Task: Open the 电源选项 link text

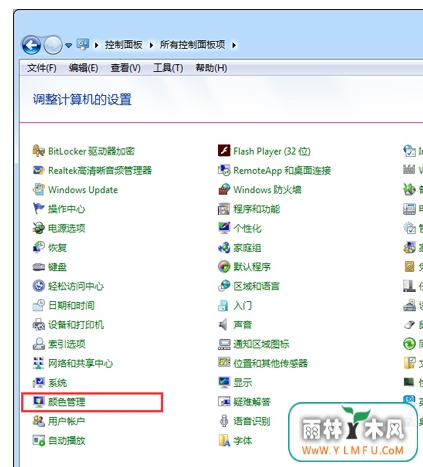Action: click(66, 228)
